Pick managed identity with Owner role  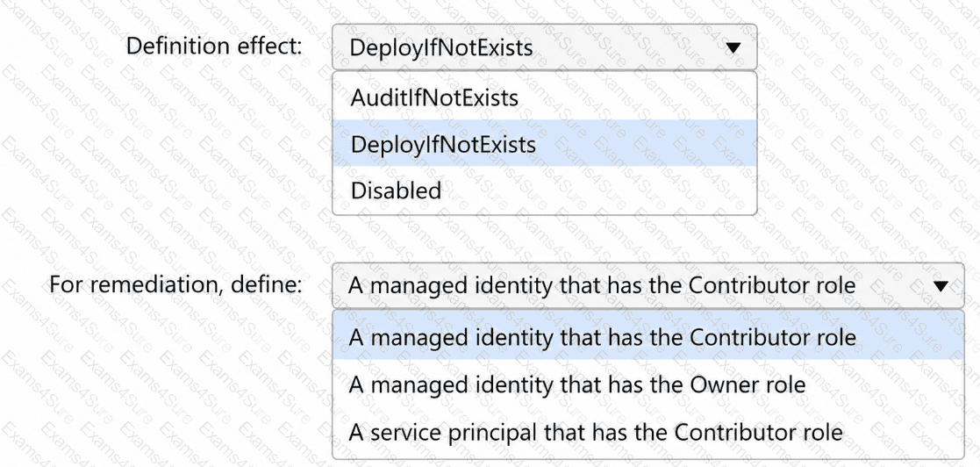click(x=648, y=384)
